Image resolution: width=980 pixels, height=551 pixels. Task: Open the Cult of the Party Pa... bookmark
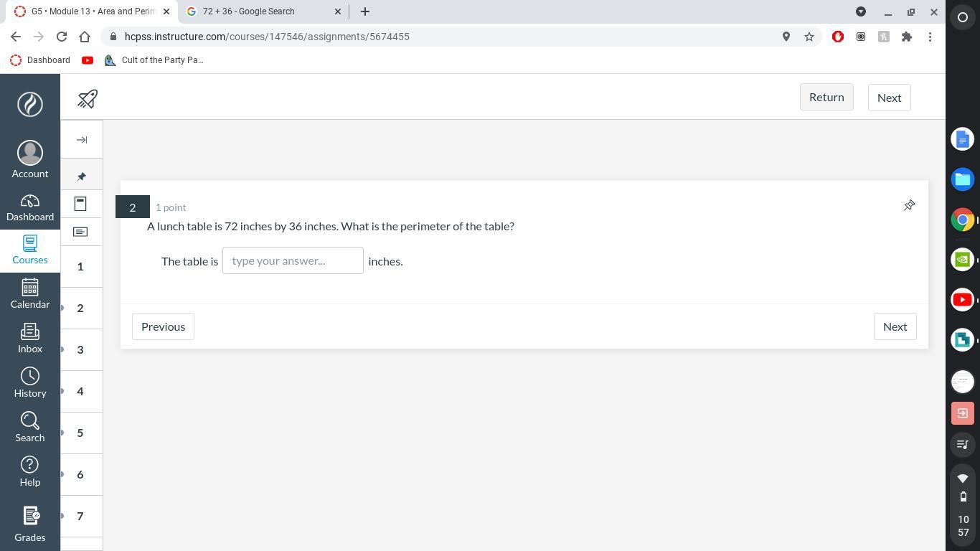pyautogui.click(x=154, y=60)
